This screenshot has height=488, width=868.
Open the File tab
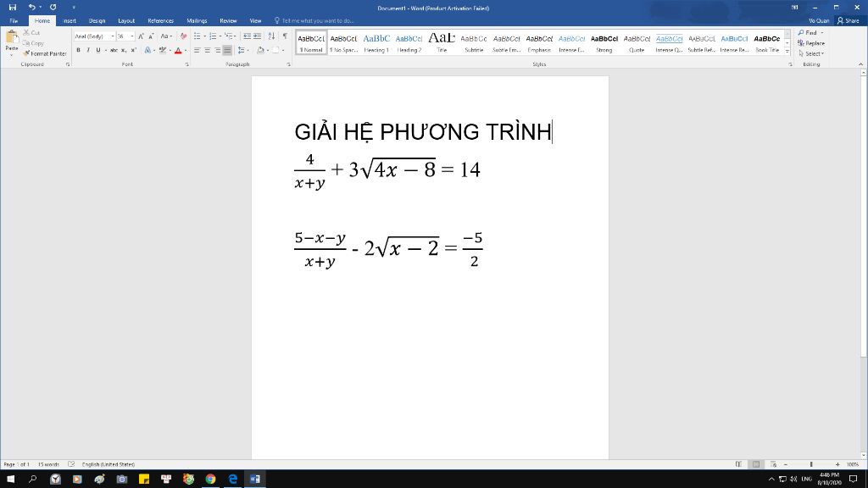tap(14, 20)
